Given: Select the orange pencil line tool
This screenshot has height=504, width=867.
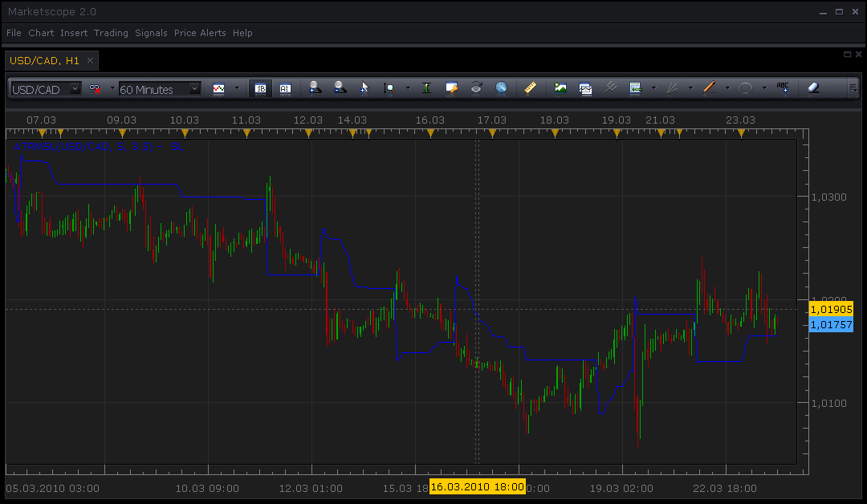Looking at the screenshot, I should (x=709, y=87).
